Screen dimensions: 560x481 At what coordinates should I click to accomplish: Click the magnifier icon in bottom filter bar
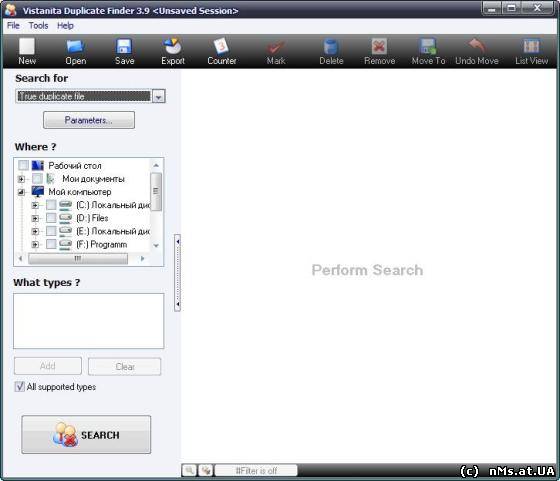[x=190, y=470]
